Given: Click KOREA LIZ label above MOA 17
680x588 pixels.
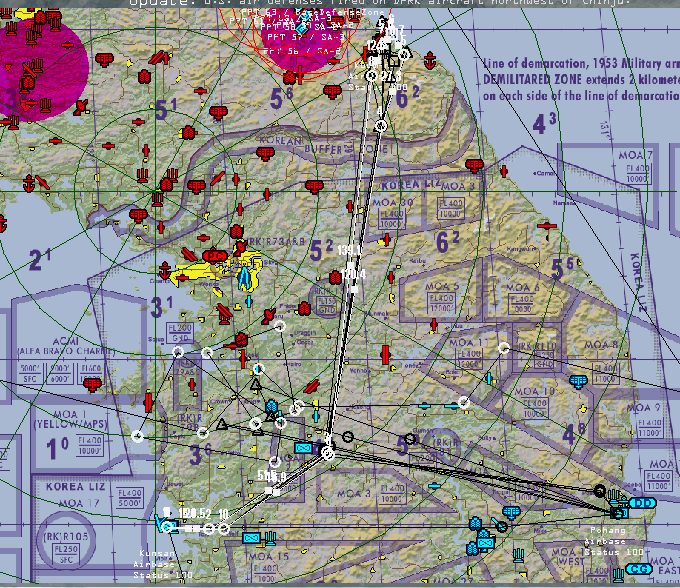Looking at the screenshot, I should (75, 487).
